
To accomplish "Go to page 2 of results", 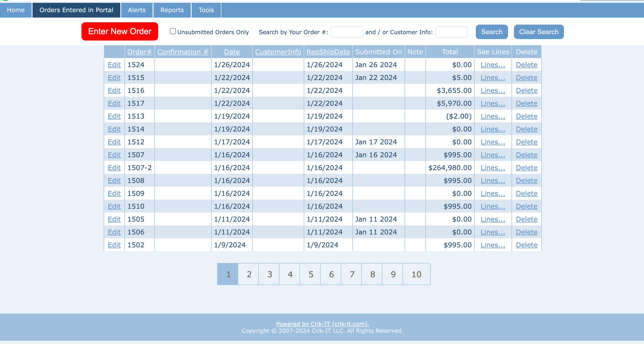I will click(249, 274).
